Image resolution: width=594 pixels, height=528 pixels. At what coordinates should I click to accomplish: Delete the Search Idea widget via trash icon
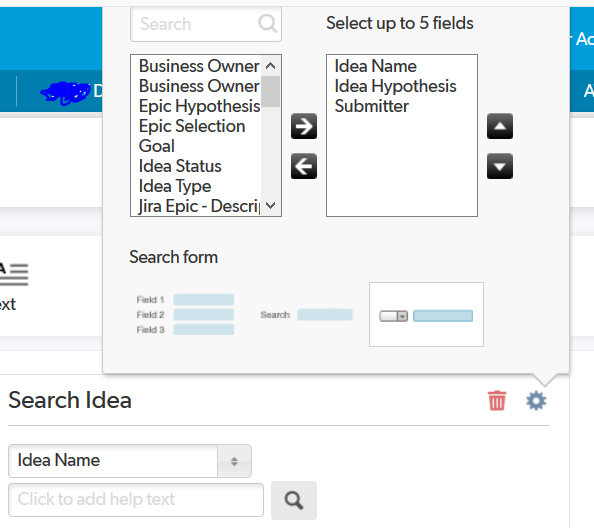tap(497, 400)
